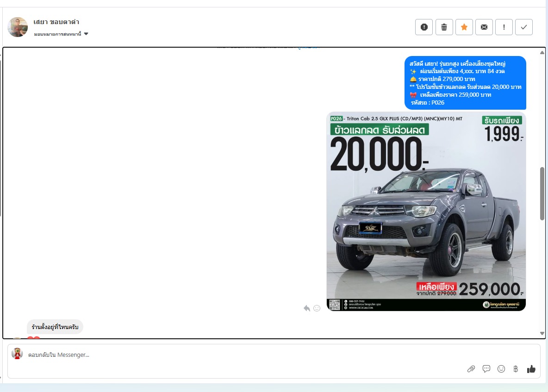React to car image with smiley icon

(x=317, y=308)
